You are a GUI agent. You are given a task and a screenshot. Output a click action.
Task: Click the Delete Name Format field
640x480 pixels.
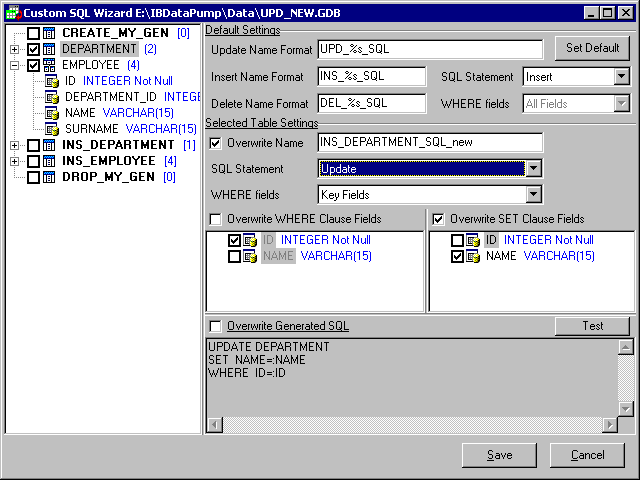pos(372,103)
